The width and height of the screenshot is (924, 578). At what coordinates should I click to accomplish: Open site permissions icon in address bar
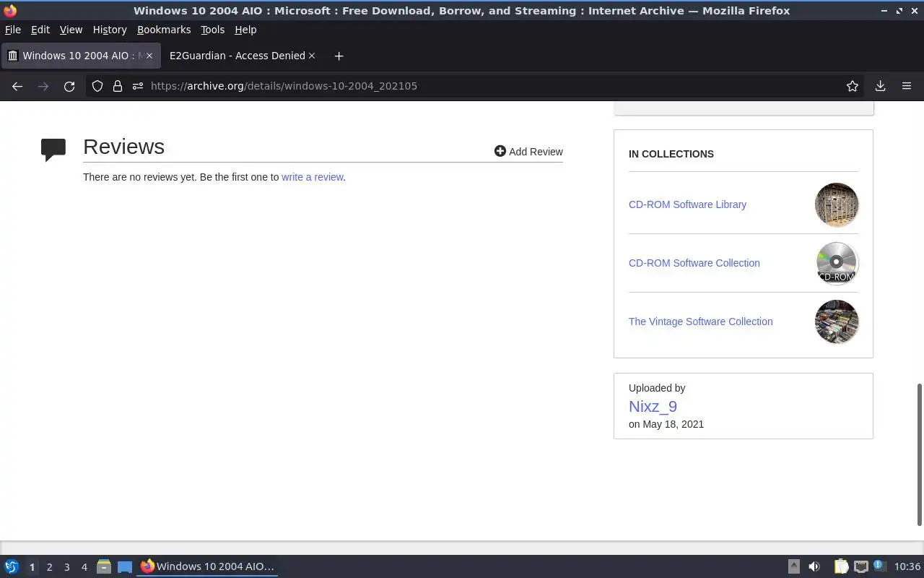pyautogui.click(x=138, y=86)
